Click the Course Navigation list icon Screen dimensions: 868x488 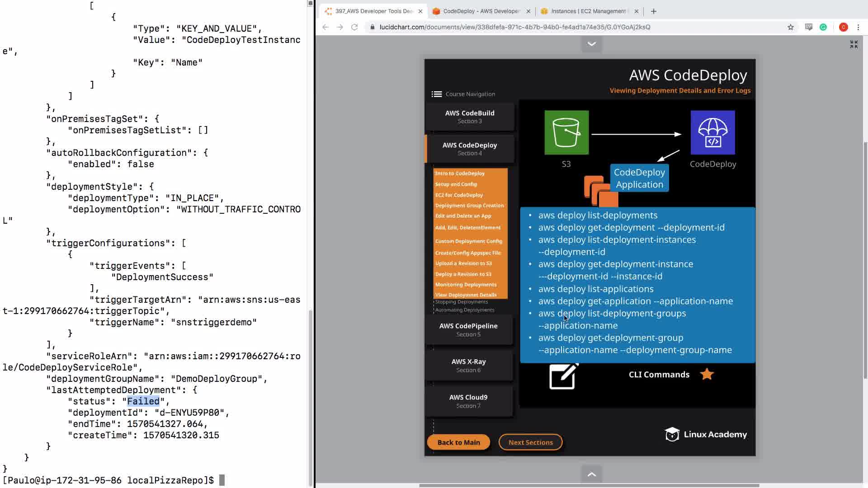click(x=436, y=94)
